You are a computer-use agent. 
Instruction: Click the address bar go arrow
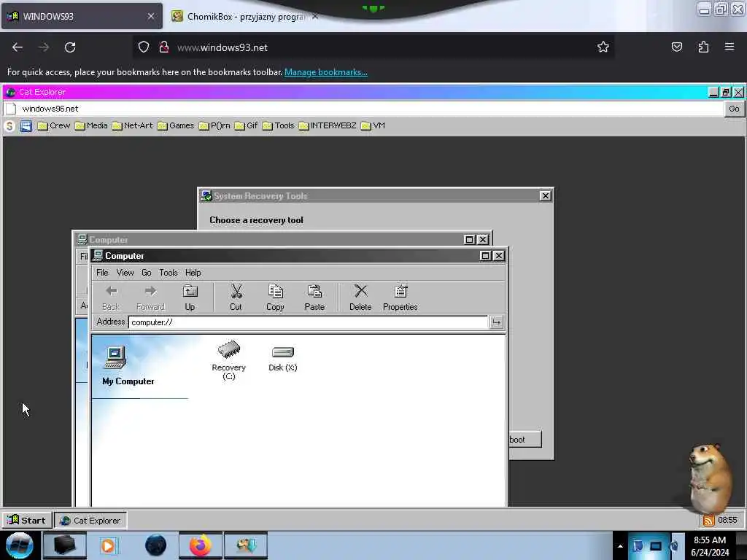[496, 322]
